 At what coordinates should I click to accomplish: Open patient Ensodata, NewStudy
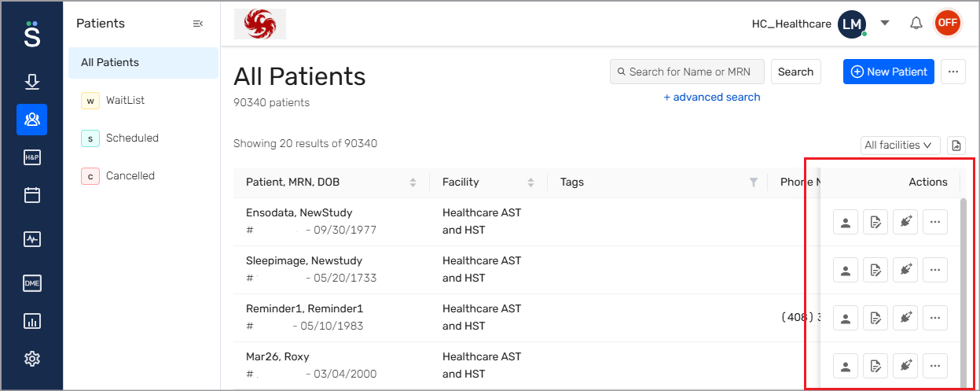click(x=299, y=212)
